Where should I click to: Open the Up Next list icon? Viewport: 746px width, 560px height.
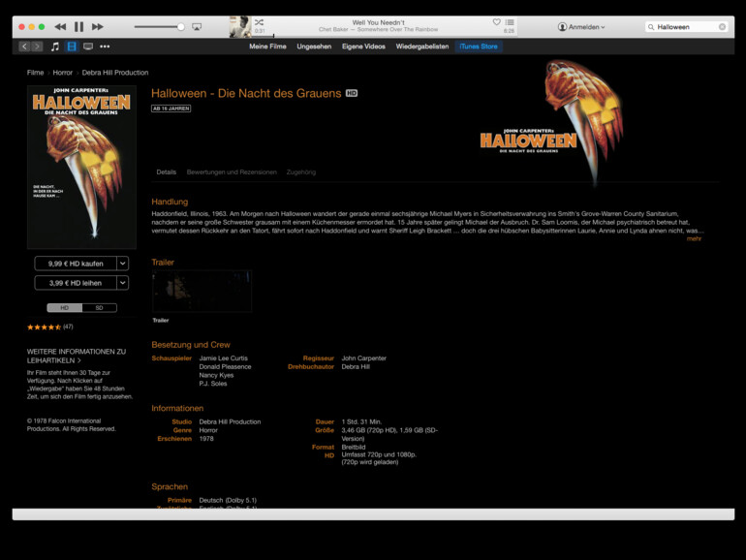[x=510, y=22]
